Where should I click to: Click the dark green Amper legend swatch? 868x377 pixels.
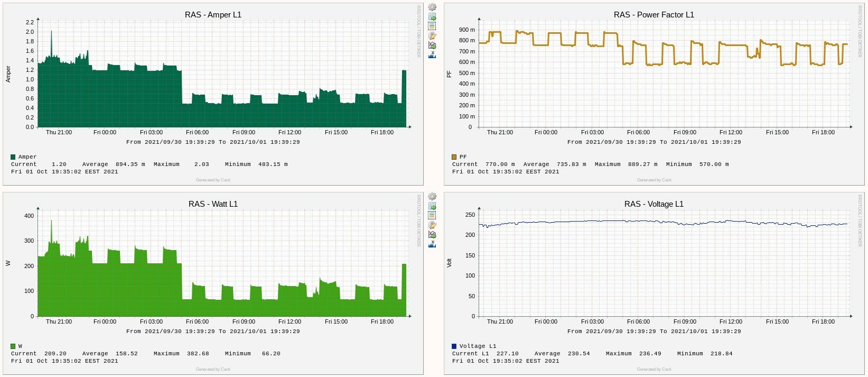pos(13,157)
